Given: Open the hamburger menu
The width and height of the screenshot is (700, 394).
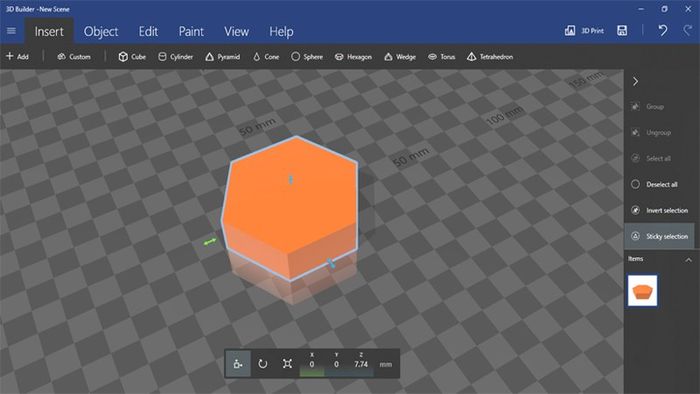Looking at the screenshot, I should point(11,31).
